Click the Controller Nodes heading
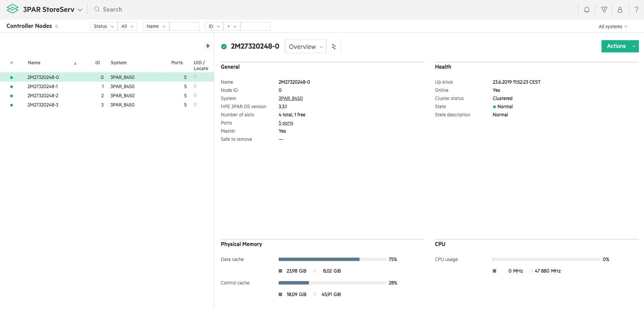 pyautogui.click(x=29, y=26)
